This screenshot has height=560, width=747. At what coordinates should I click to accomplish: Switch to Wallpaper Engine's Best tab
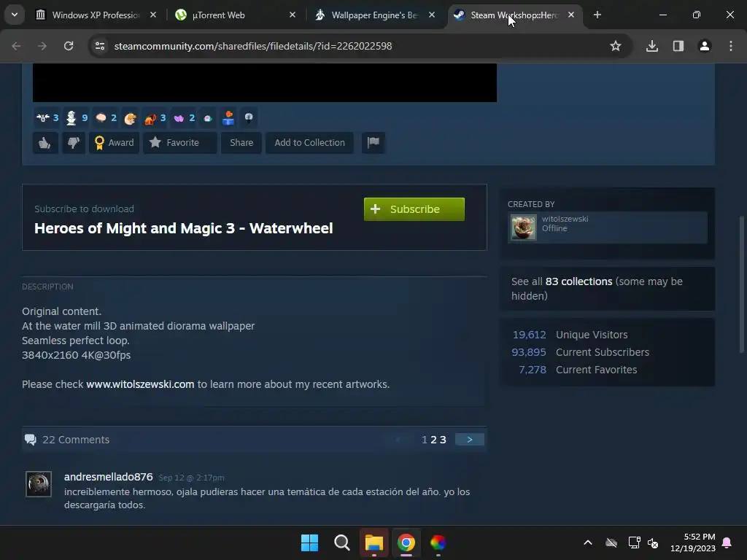(374, 15)
